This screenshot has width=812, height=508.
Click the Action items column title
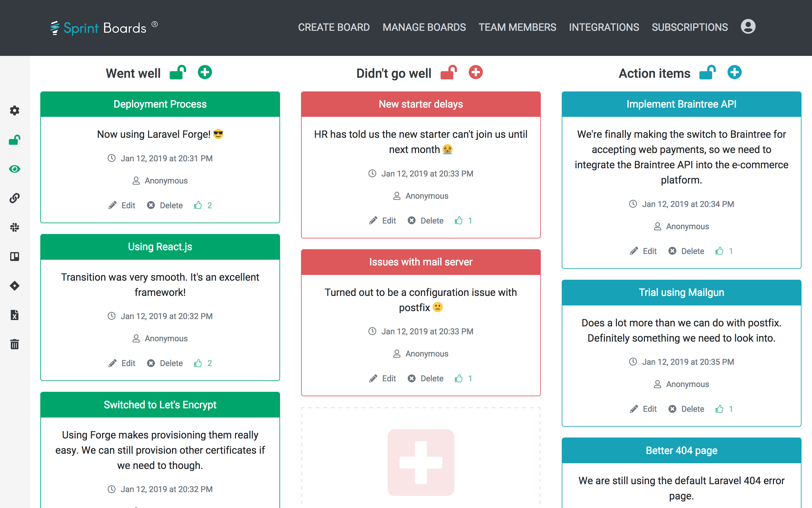(x=655, y=73)
